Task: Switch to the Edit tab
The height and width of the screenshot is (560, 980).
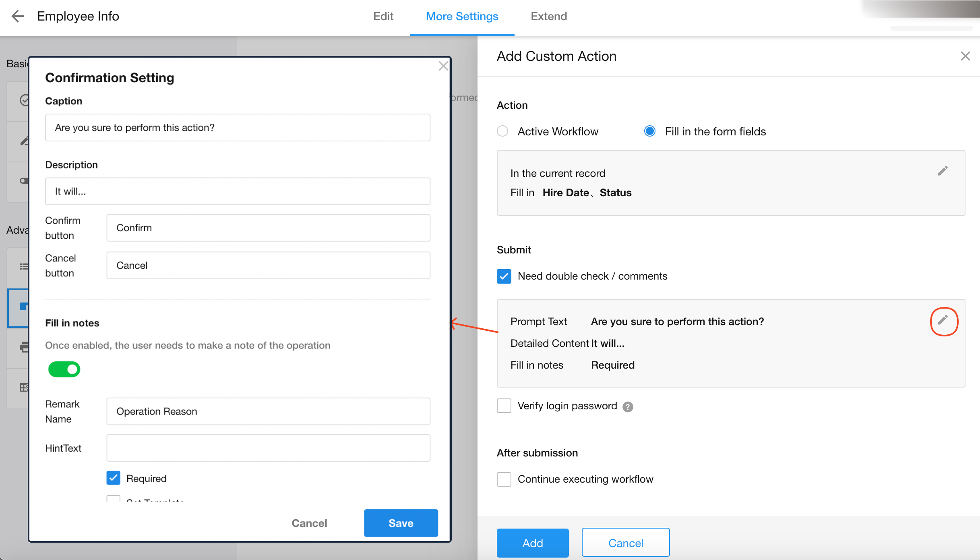Action: [x=383, y=16]
